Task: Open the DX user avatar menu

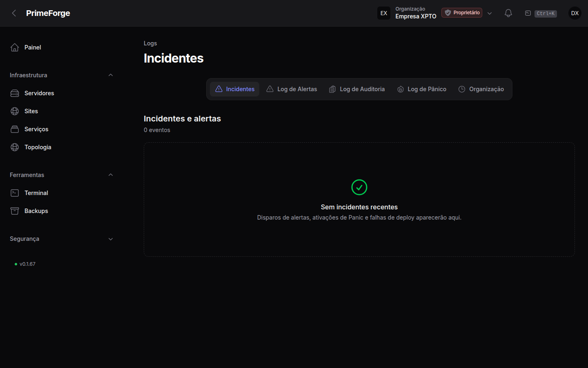Action: 575,13
